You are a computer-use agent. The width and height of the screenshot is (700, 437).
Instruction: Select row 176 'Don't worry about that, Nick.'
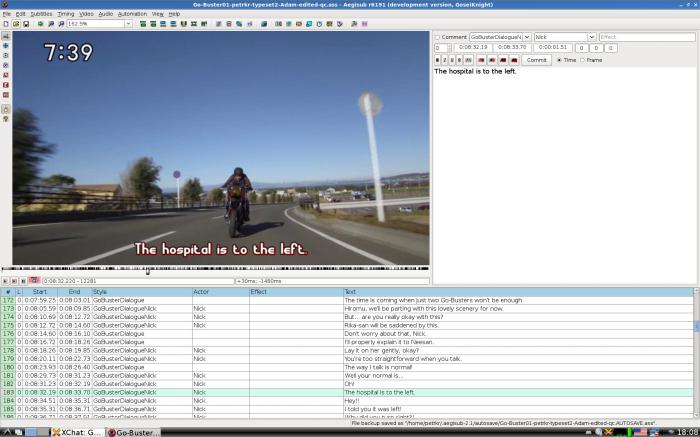pyautogui.click(x=347, y=333)
